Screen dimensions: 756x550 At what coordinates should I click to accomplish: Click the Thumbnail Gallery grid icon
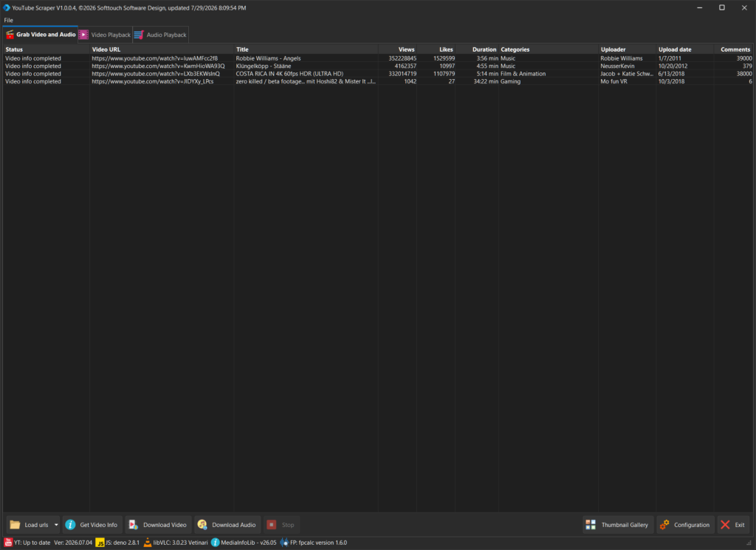(591, 524)
